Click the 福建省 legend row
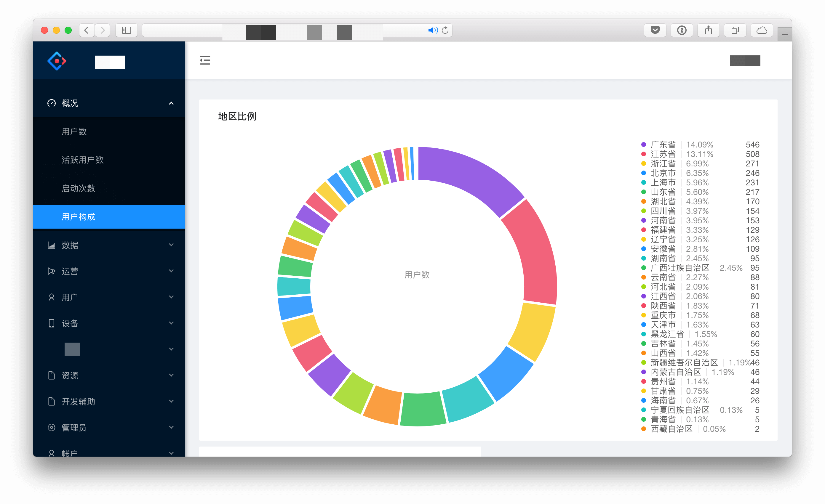The width and height of the screenshot is (825, 504). (x=700, y=230)
